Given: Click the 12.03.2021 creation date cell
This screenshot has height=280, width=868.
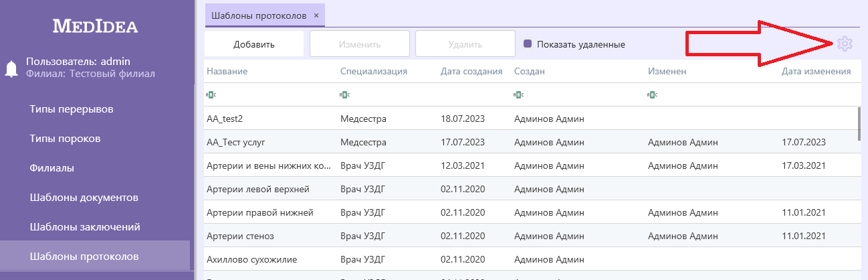Looking at the screenshot, I should (463, 165).
